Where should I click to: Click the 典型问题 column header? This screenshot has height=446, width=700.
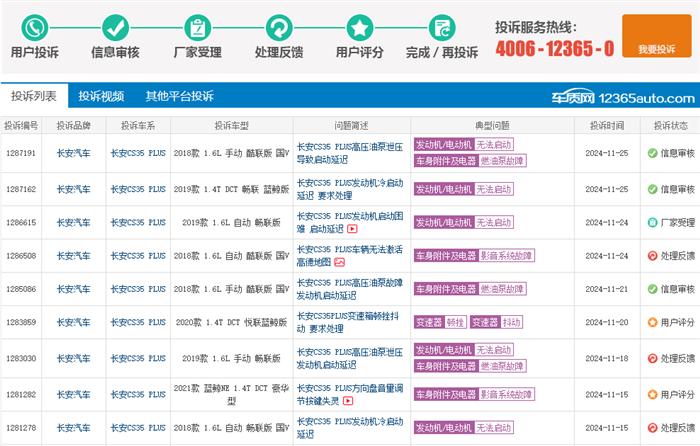click(492, 125)
